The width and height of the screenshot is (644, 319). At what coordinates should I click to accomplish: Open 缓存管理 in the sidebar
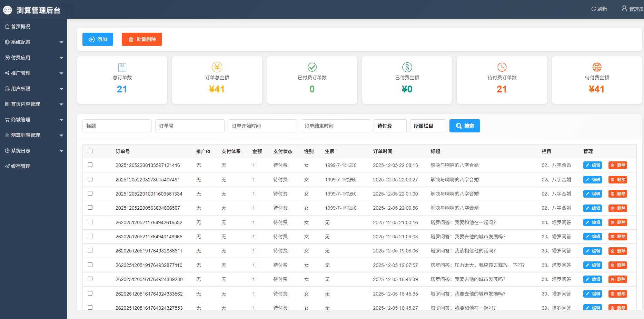(x=21, y=166)
